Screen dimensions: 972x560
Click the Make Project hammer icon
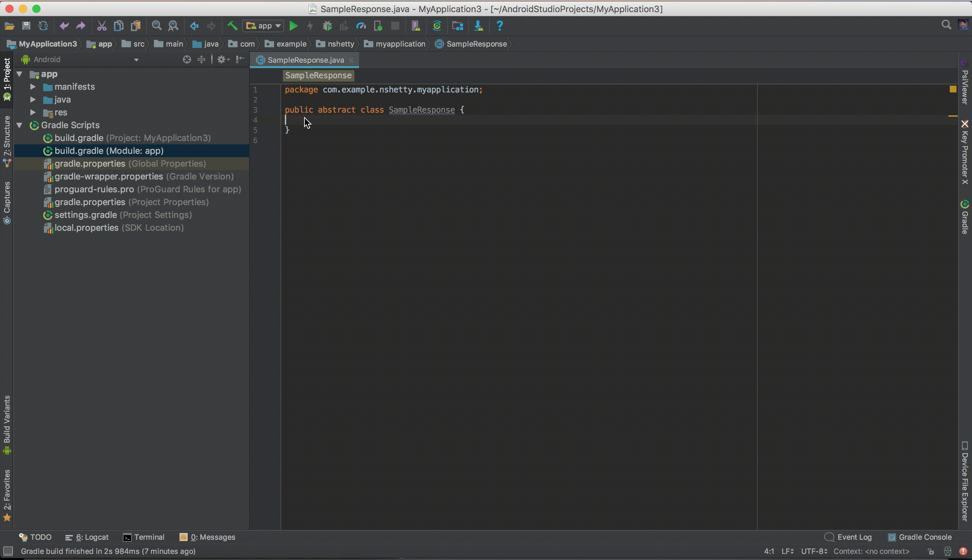(232, 26)
